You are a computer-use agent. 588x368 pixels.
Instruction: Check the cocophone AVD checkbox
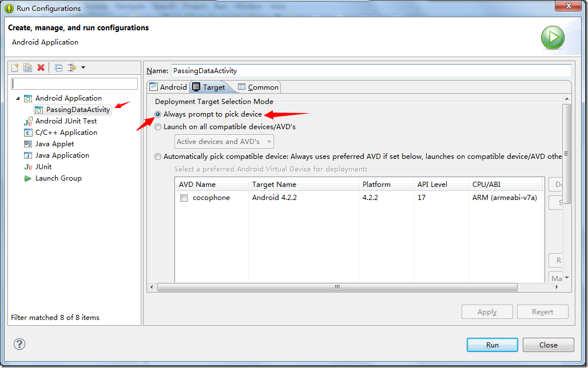[184, 198]
